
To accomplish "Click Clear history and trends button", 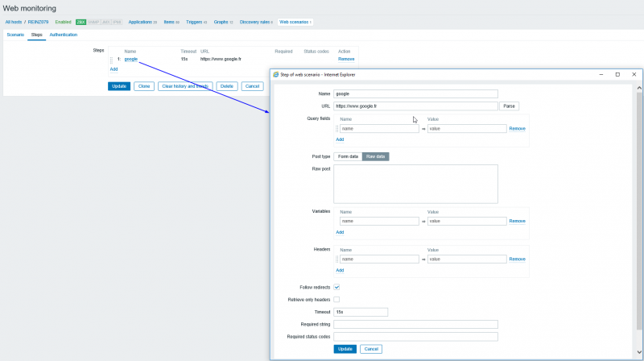I will point(185,86).
